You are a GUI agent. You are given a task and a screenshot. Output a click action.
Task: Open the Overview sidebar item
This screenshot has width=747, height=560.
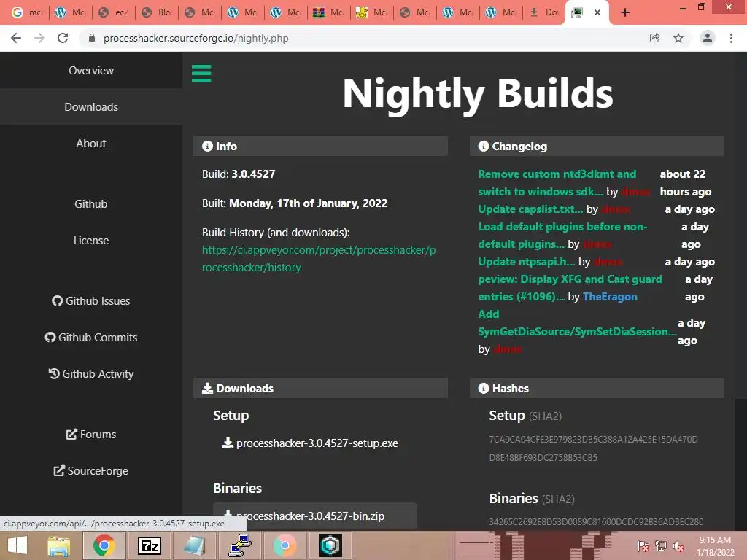[91, 71]
